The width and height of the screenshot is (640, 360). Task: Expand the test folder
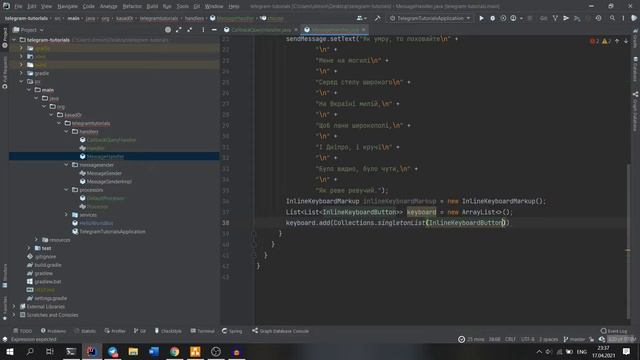29,248
